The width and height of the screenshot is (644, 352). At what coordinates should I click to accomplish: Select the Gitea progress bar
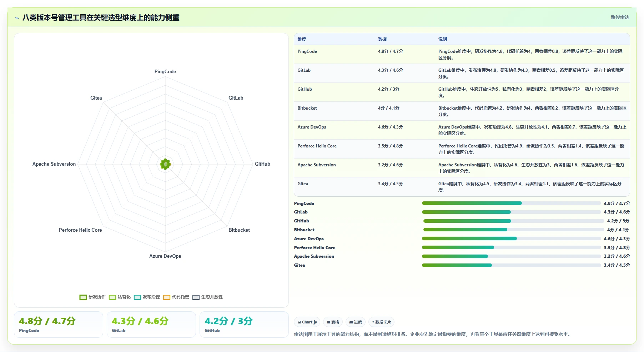[x=511, y=265]
